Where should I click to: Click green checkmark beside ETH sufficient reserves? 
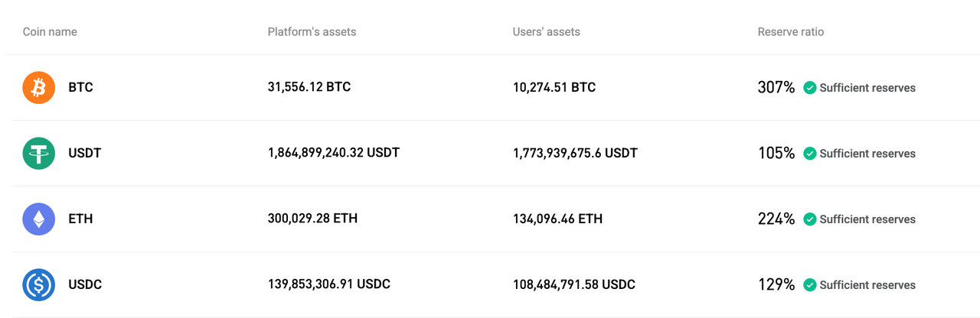809,219
